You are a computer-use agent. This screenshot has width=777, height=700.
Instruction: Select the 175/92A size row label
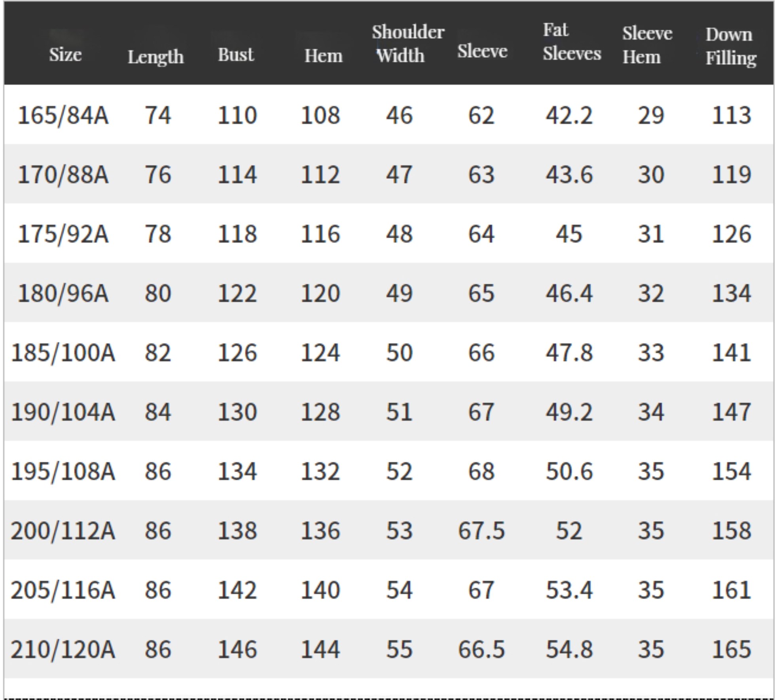pyautogui.click(x=63, y=234)
